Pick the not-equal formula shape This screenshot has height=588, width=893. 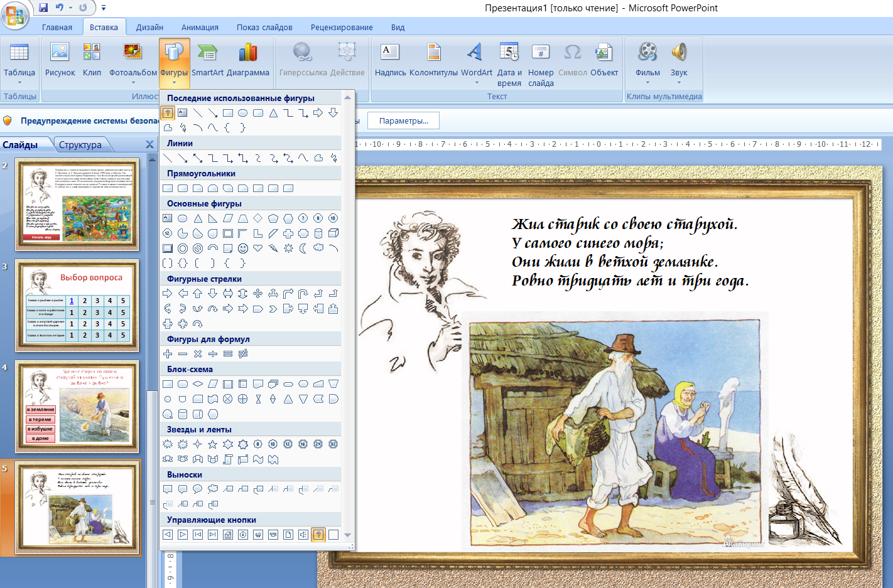[x=243, y=354]
